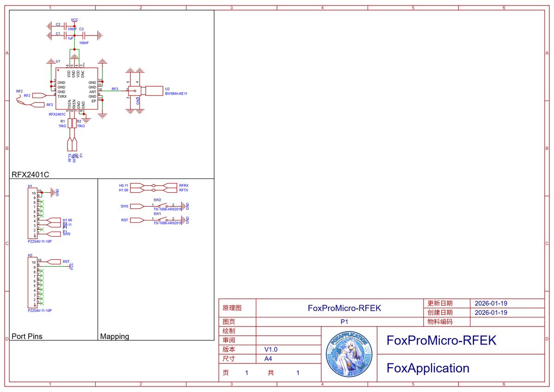
Task: Click the large FoxProMicro-RFEK project title
Action: 441,340
